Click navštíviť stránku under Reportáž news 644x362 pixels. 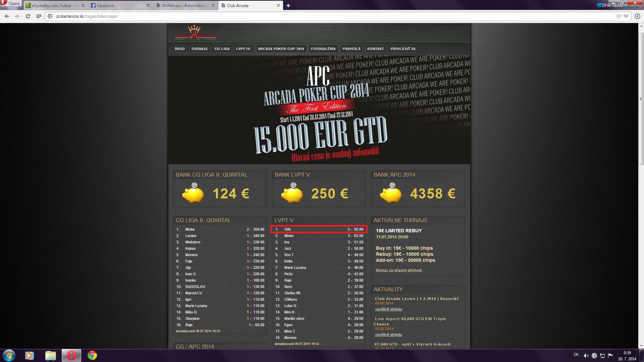388,309
